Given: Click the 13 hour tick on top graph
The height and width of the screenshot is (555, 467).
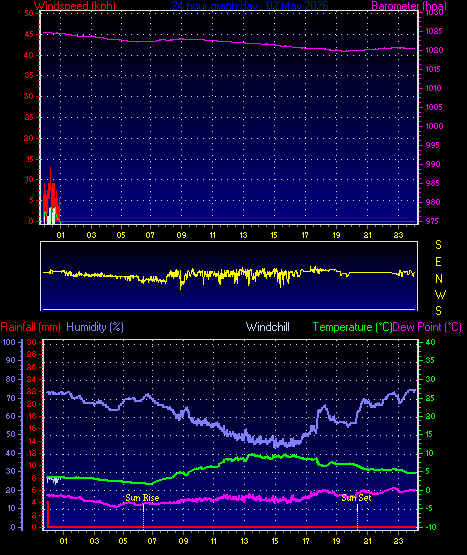Looking at the screenshot, I should (x=244, y=235).
